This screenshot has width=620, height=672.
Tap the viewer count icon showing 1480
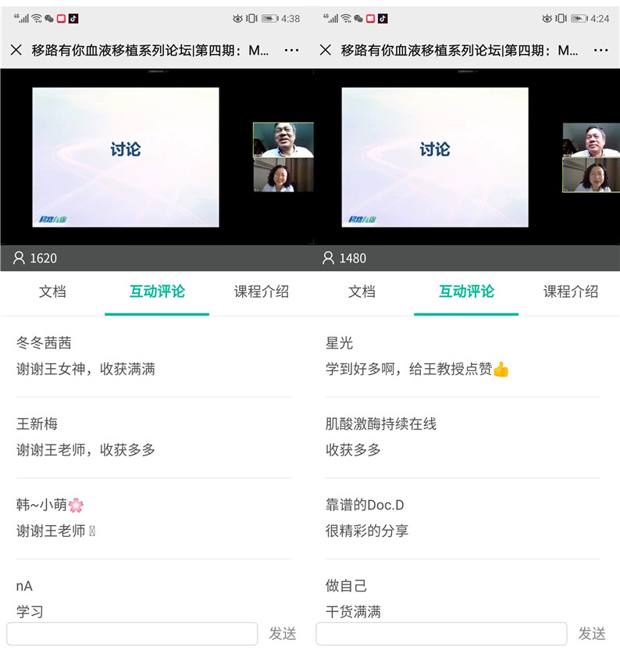pyautogui.click(x=329, y=258)
